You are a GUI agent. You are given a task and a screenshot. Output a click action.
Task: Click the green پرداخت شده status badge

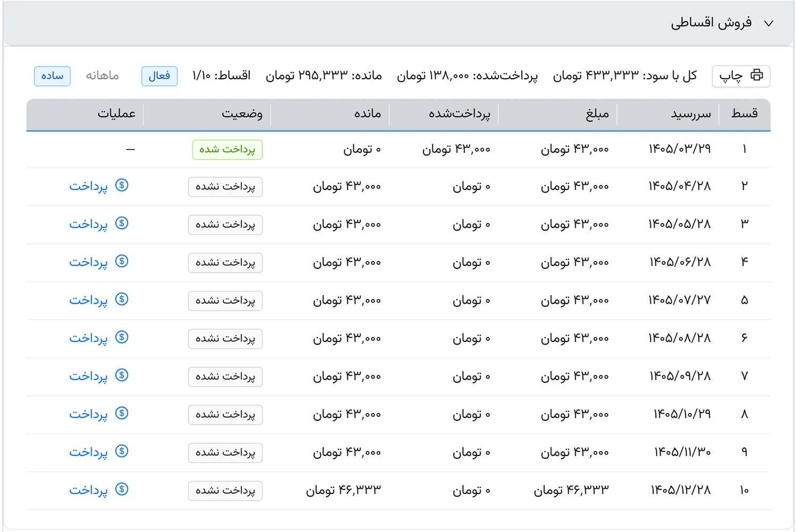coord(227,150)
